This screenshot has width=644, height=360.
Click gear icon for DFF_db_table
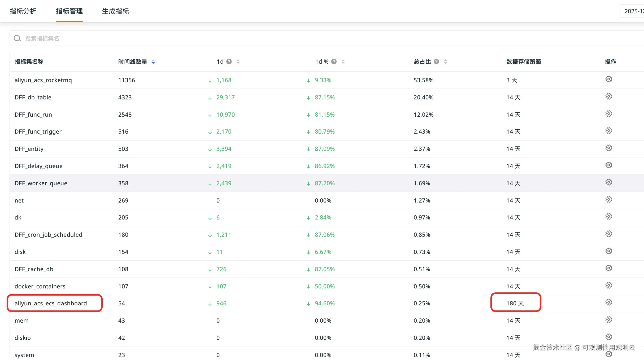pos(608,96)
